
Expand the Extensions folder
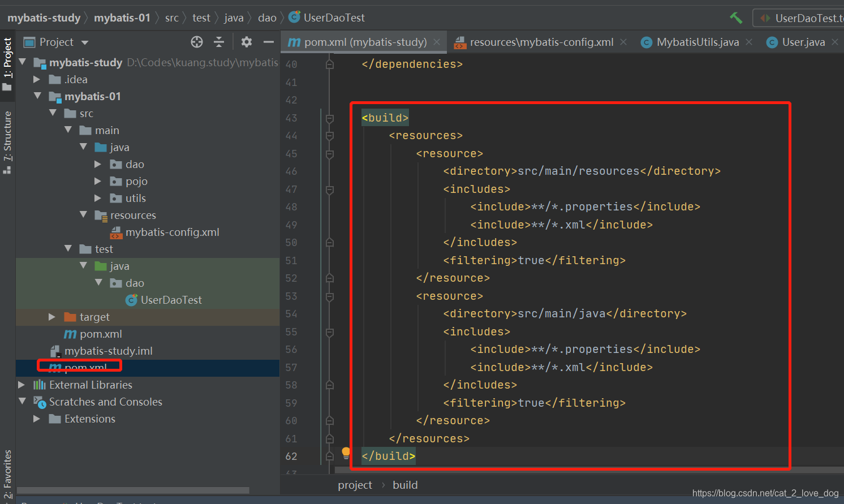[x=37, y=419]
